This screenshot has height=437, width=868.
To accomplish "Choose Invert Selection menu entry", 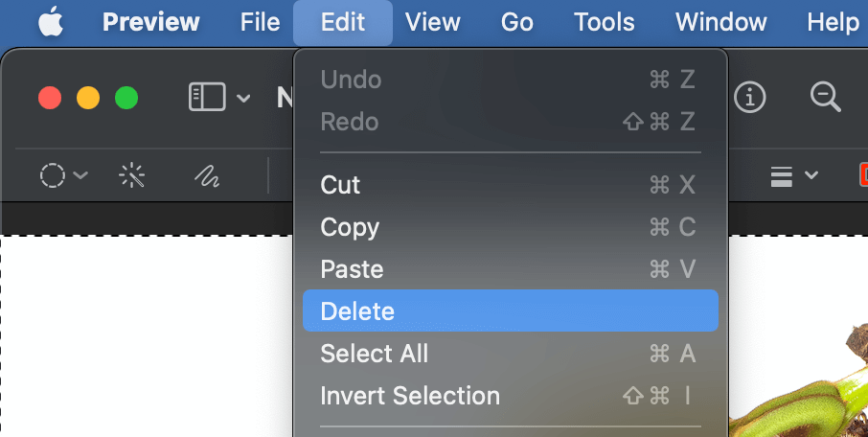I will tap(511, 396).
